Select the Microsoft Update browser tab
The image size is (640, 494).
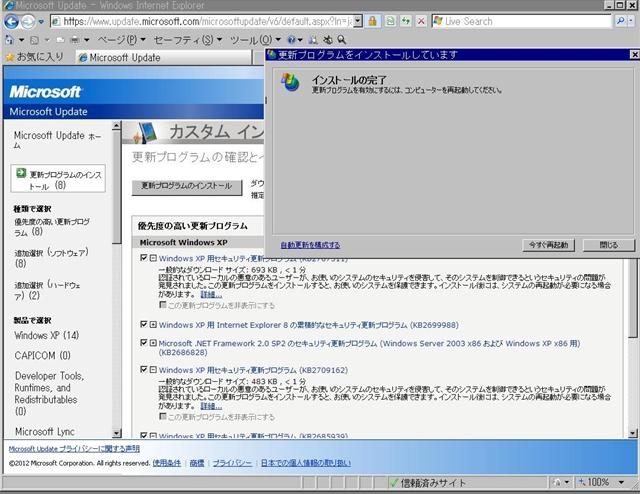point(164,58)
